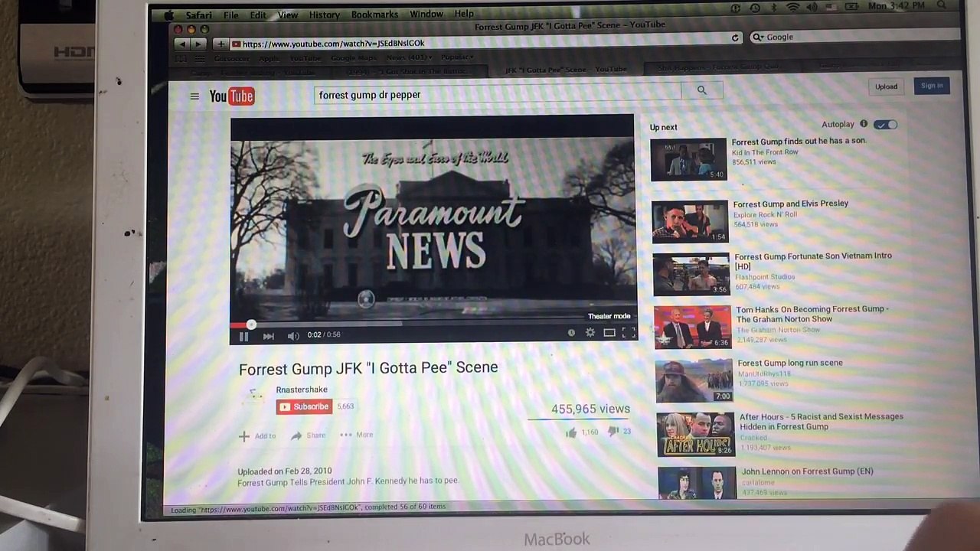The width and height of the screenshot is (980, 551).
Task: Mute the video volume
Action: pyautogui.click(x=292, y=336)
